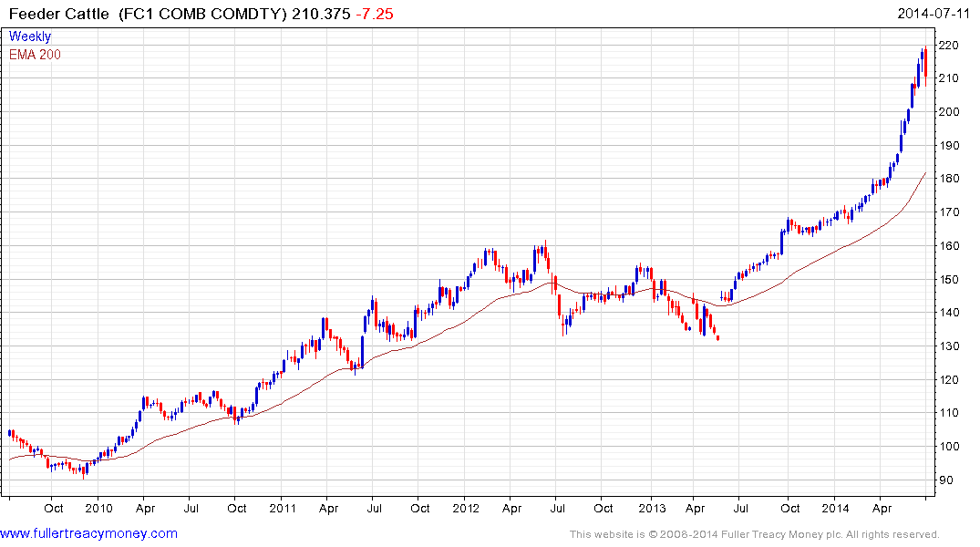Screen dimensions: 980x547
Task: Click the EMA 200 legend label
Action: pyautogui.click(x=35, y=55)
